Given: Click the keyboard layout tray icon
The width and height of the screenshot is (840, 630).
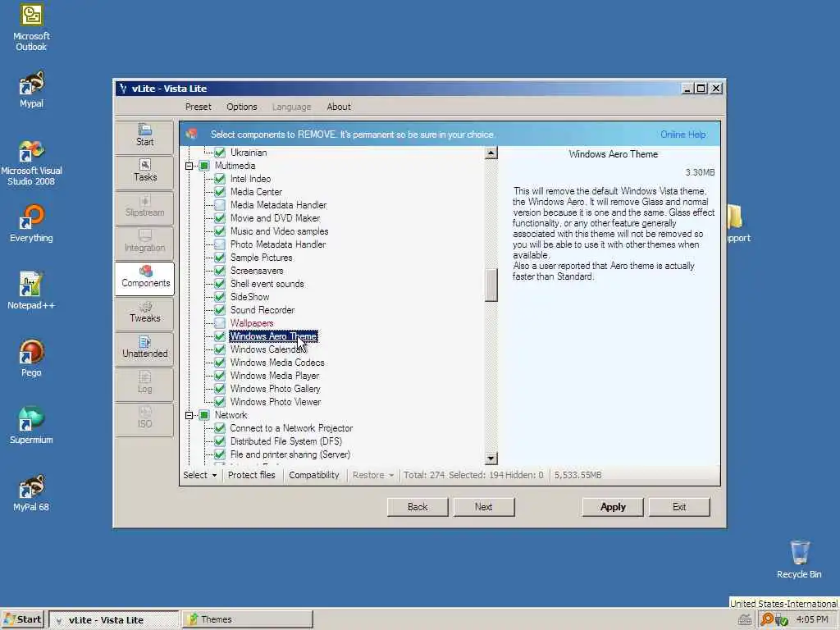Looking at the screenshot, I should (744, 620).
